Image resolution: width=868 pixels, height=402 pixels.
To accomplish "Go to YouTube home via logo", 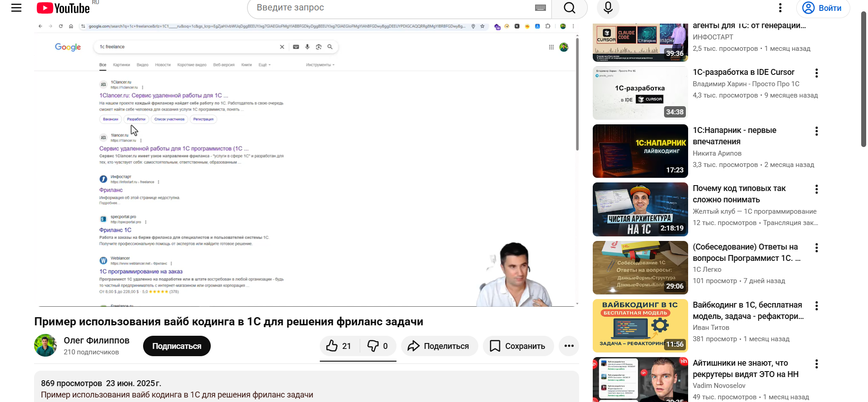I will 63,8.
